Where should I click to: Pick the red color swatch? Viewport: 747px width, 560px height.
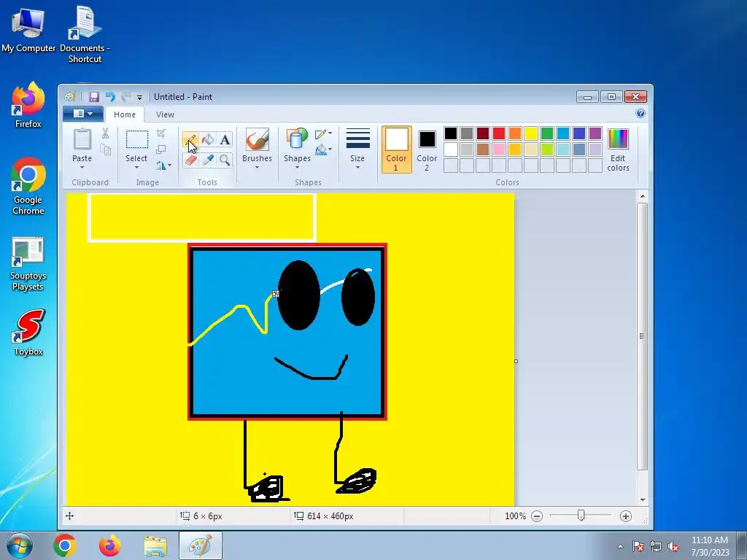pyautogui.click(x=499, y=133)
